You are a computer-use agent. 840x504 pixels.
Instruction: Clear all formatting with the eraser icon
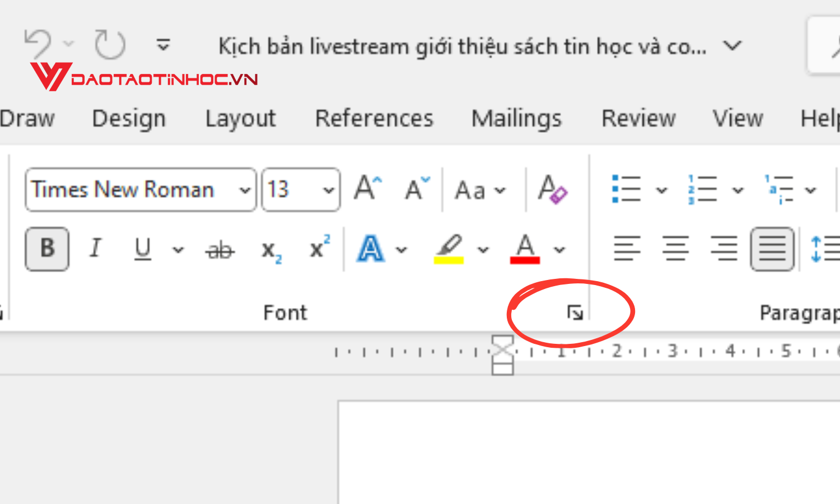552,188
